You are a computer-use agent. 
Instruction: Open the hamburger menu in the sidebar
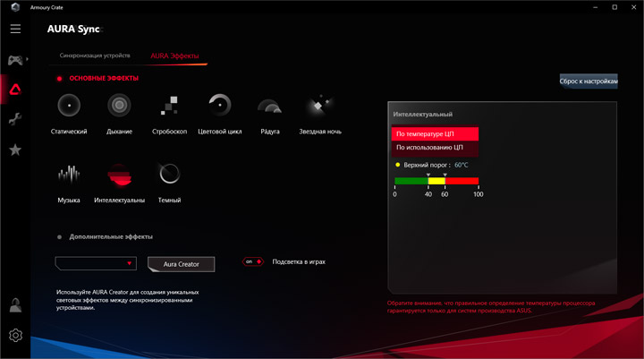[x=15, y=29]
